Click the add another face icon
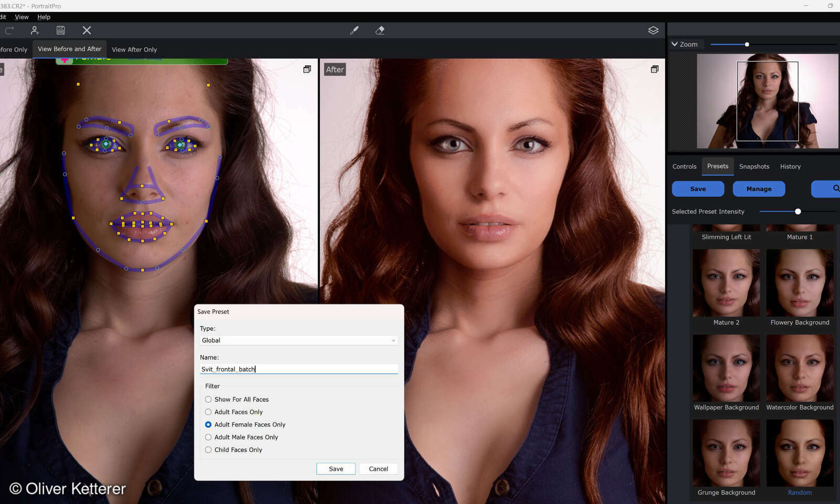840x504 pixels. pos(35,30)
